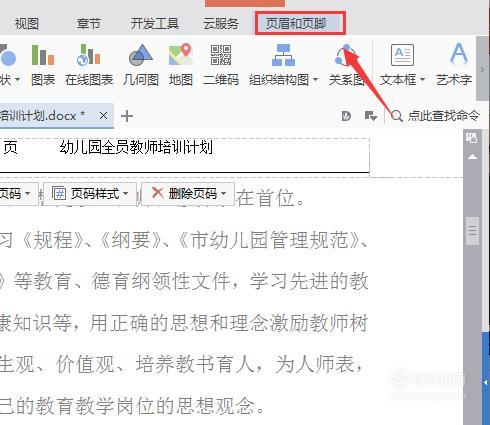Click the 二维码 QR code icon

pos(221,65)
